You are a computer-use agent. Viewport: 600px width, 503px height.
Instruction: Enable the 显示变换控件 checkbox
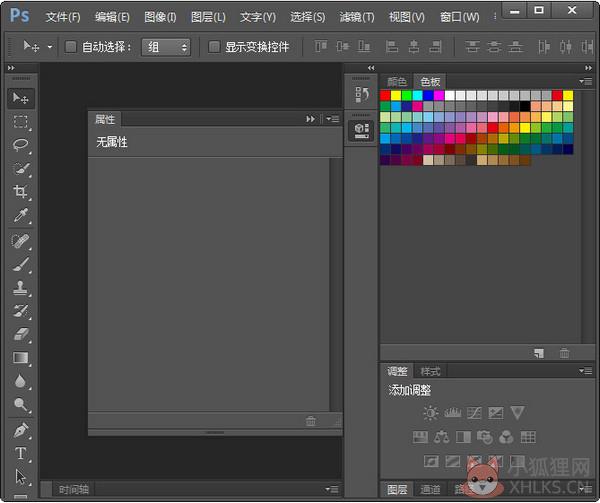point(214,47)
